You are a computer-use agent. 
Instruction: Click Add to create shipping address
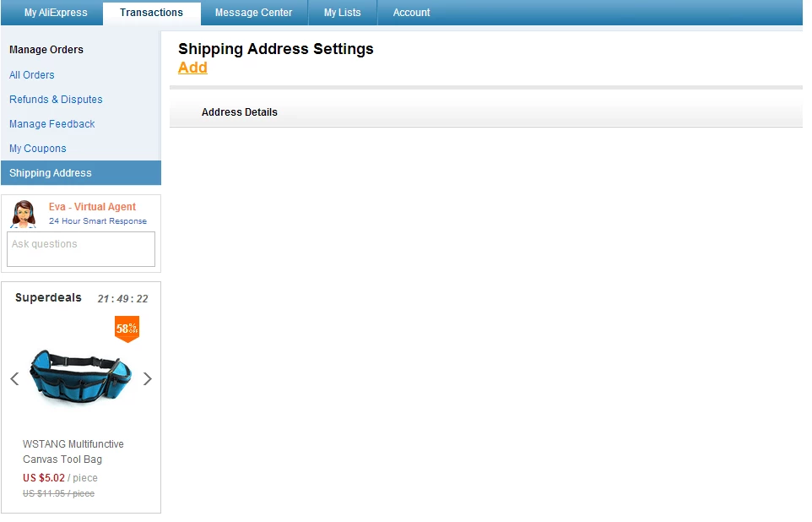coord(192,68)
